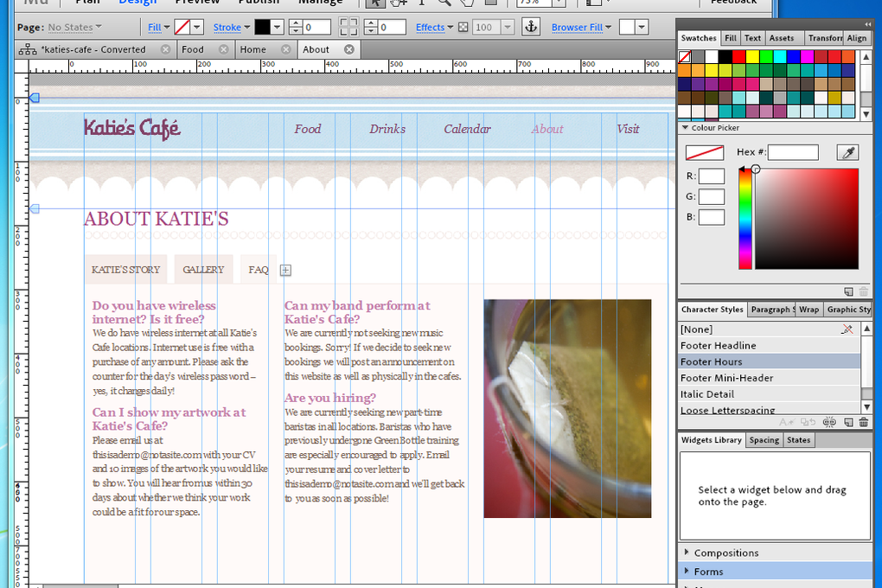Open the Stroke colour dropdown arrow

[x=277, y=27]
